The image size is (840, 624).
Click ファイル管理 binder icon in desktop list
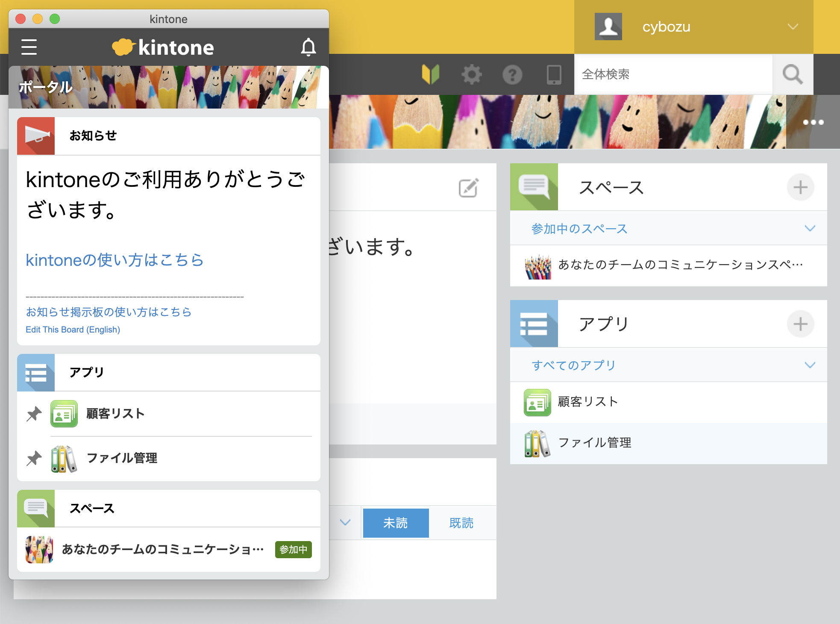(x=537, y=444)
